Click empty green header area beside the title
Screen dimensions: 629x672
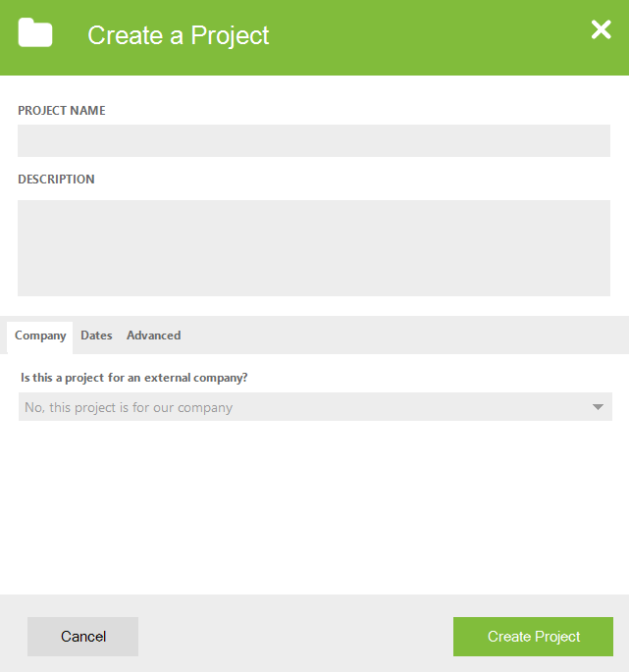coord(429,36)
